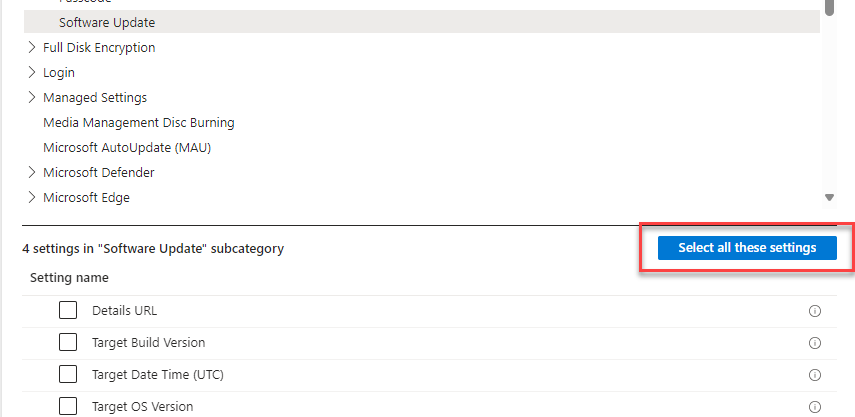Tick the Target Date Time (UTC) checkbox
This screenshot has height=417, width=855.
pos(68,374)
